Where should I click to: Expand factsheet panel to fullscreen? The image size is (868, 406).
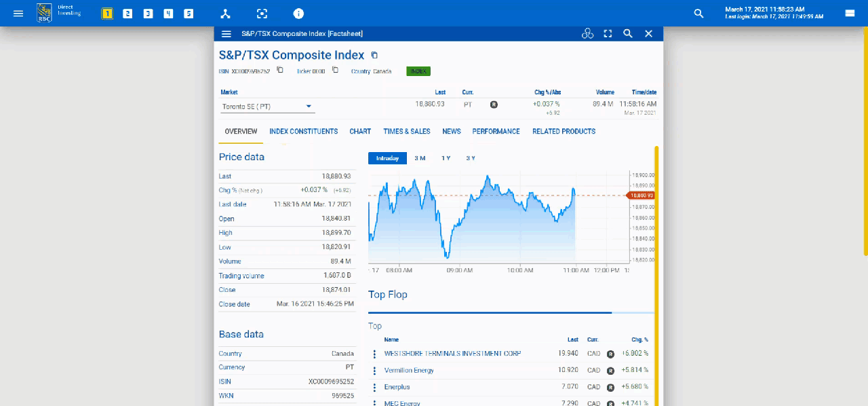point(608,34)
